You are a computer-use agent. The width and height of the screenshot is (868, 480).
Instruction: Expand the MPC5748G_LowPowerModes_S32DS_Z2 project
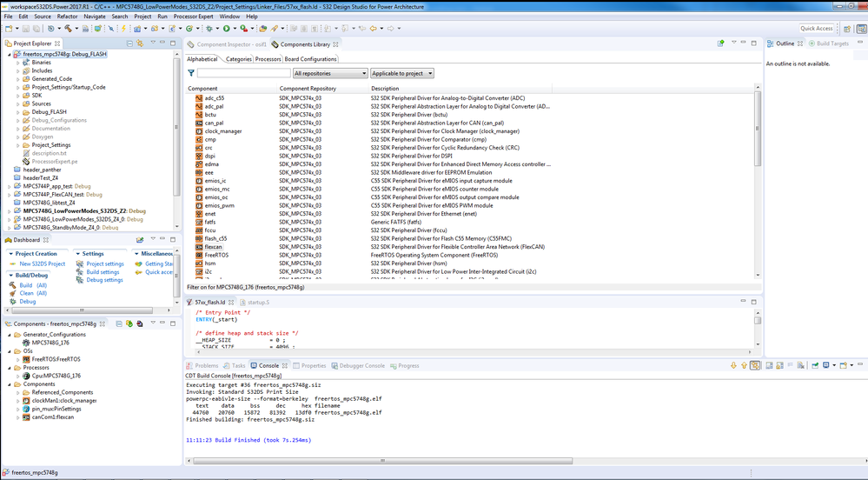point(10,211)
